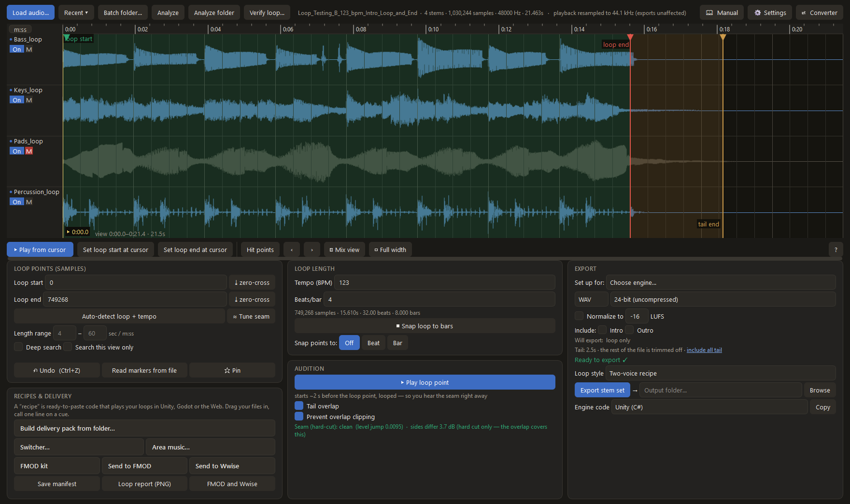Click Verify loop button
Image resolution: width=850 pixels, height=504 pixels.
tap(267, 13)
